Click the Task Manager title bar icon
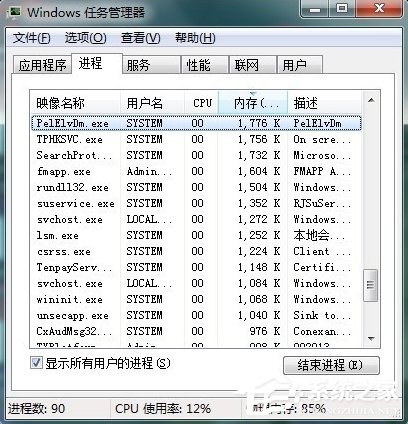Image resolution: width=408 pixels, height=424 pixels. tap(15, 12)
